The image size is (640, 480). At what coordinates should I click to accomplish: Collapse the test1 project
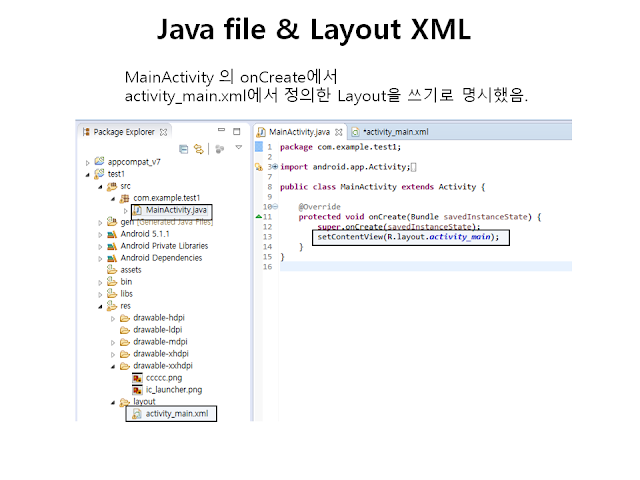coord(87,175)
